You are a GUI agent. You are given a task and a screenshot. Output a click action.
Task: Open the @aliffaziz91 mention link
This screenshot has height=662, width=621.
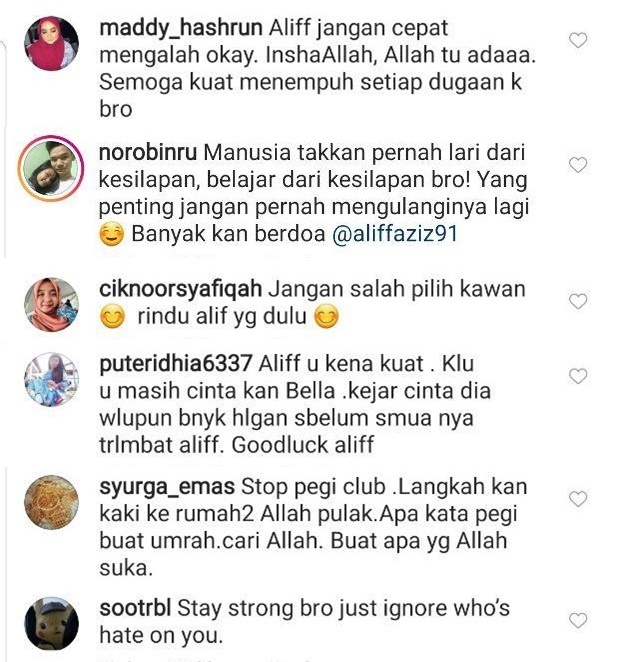coord(395,234)
